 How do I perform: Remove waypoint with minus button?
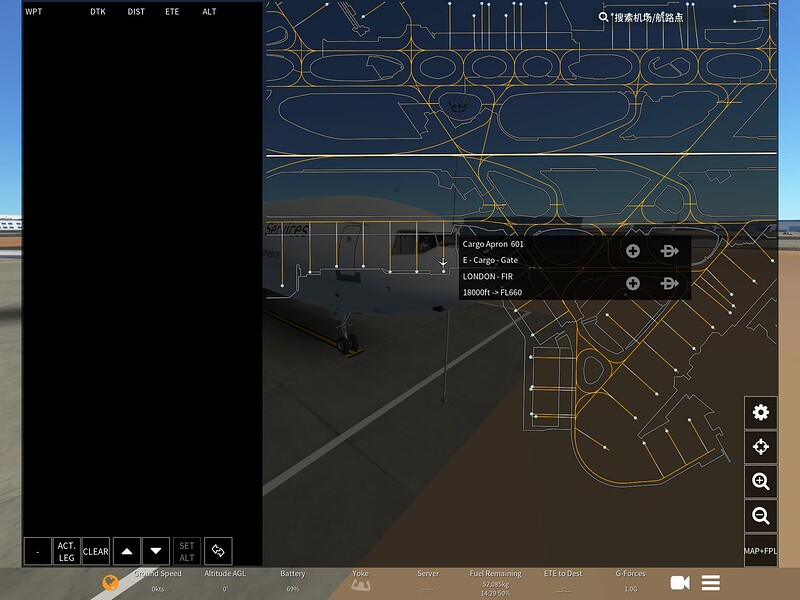(38, 551)
